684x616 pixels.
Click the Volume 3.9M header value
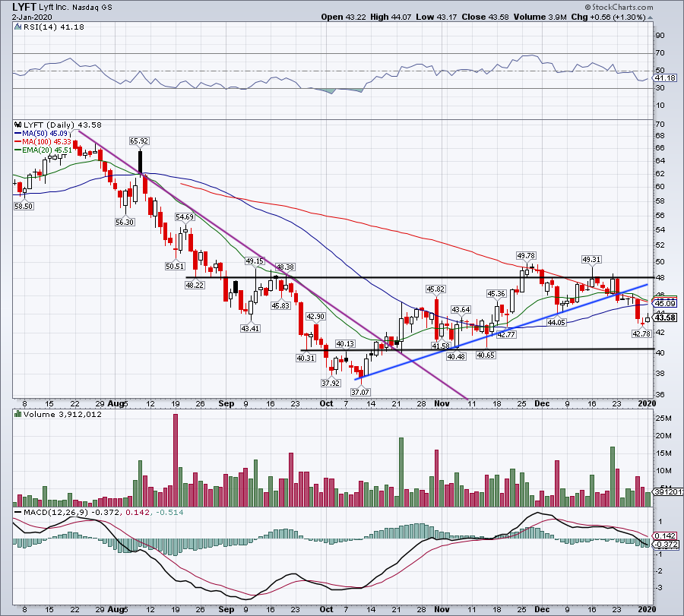tap(540, 17)
